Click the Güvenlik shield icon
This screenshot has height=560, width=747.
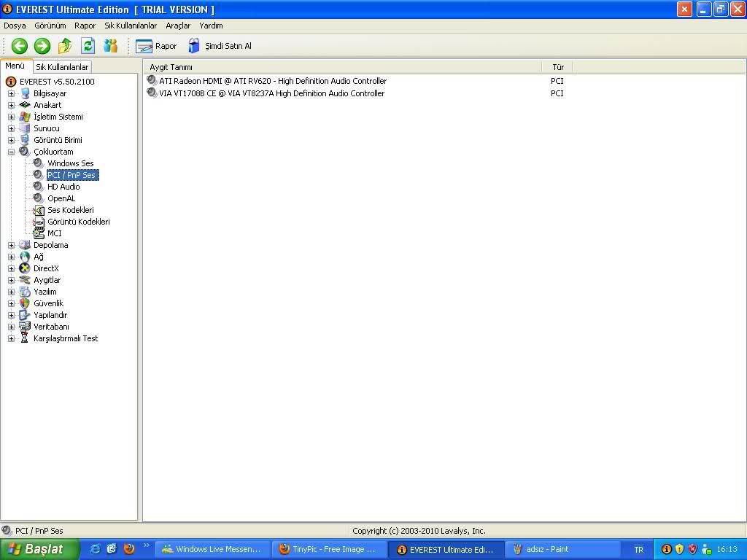[x=25, y=303]
